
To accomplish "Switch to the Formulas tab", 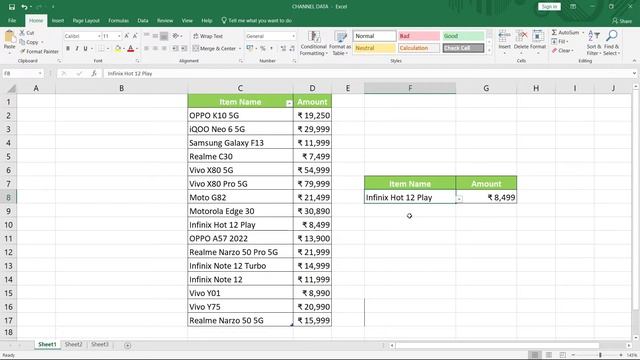I will [x=118, y=20].
